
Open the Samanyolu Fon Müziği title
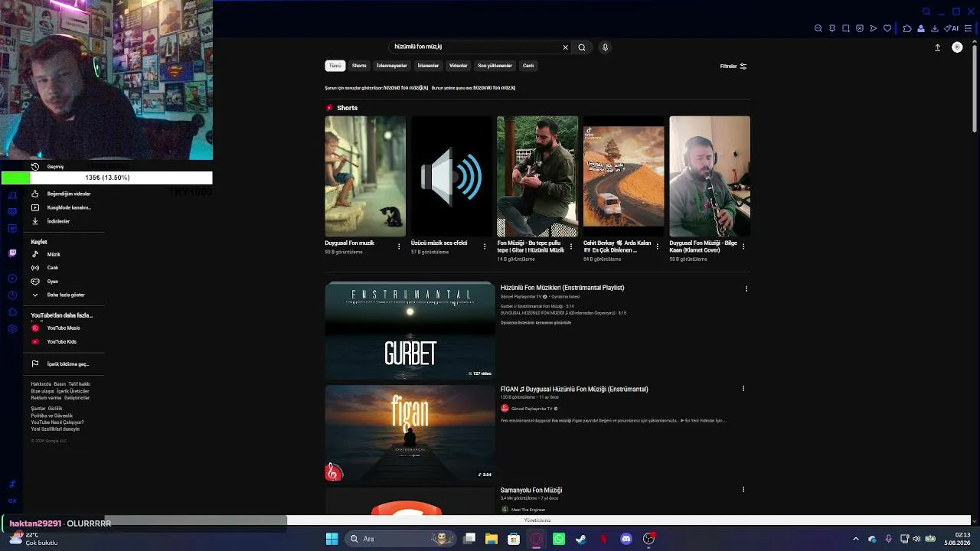pos(531,490)
